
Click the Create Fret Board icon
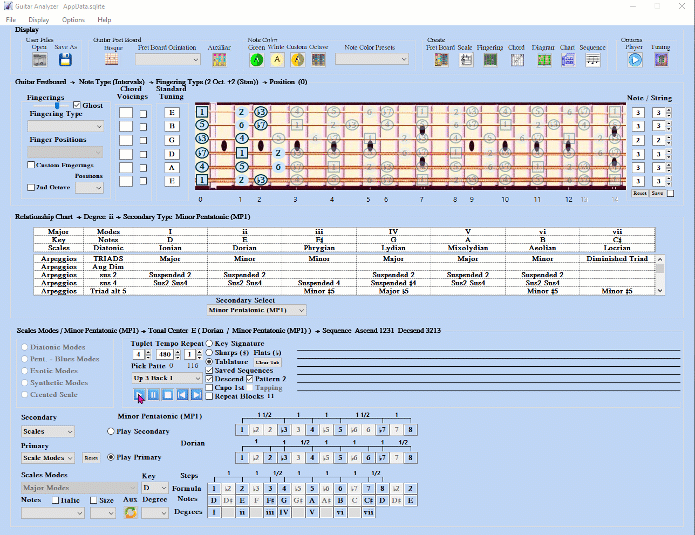point(441,59)
